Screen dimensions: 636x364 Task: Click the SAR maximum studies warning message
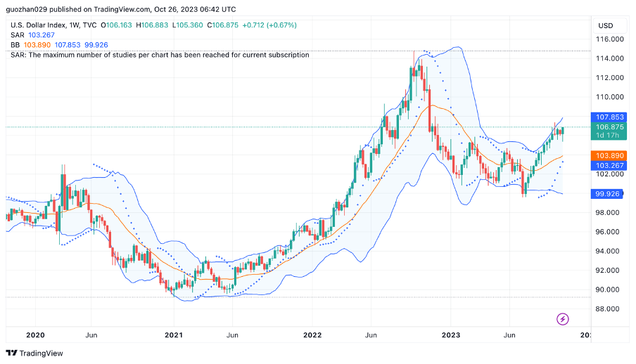160,55
